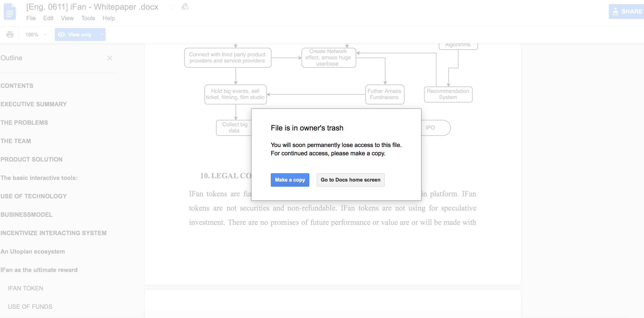Click the document title text
Screen dimensions: 644x318
point(92,7)
